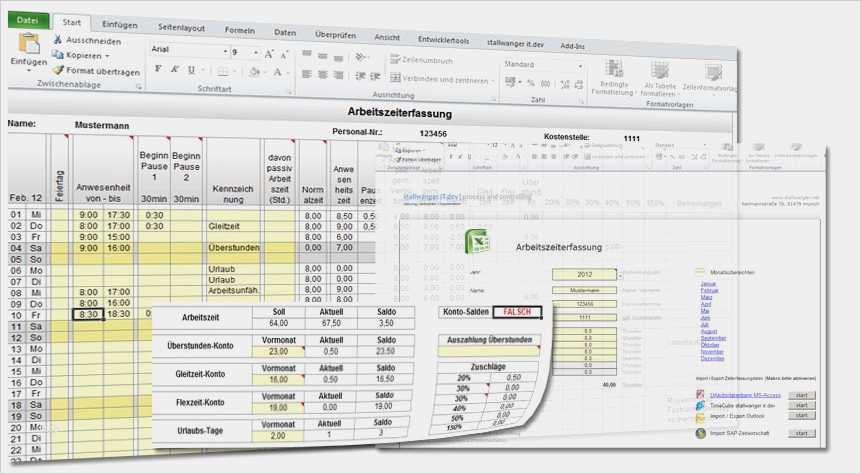Image resolution: width=861 pixels, height=474 pixels.
Task: Open Bedingte Formatierung menu
Action: [x=614, y=78]
